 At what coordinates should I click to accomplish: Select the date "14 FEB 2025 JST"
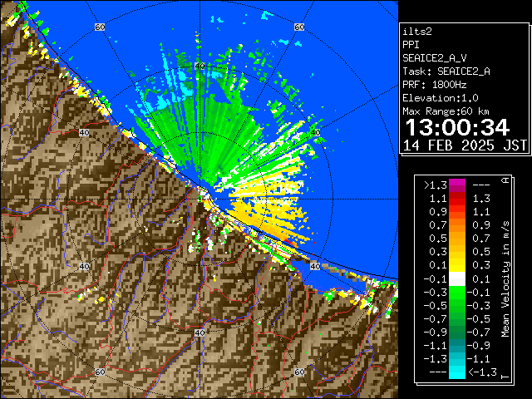click(x=465, y=145)
